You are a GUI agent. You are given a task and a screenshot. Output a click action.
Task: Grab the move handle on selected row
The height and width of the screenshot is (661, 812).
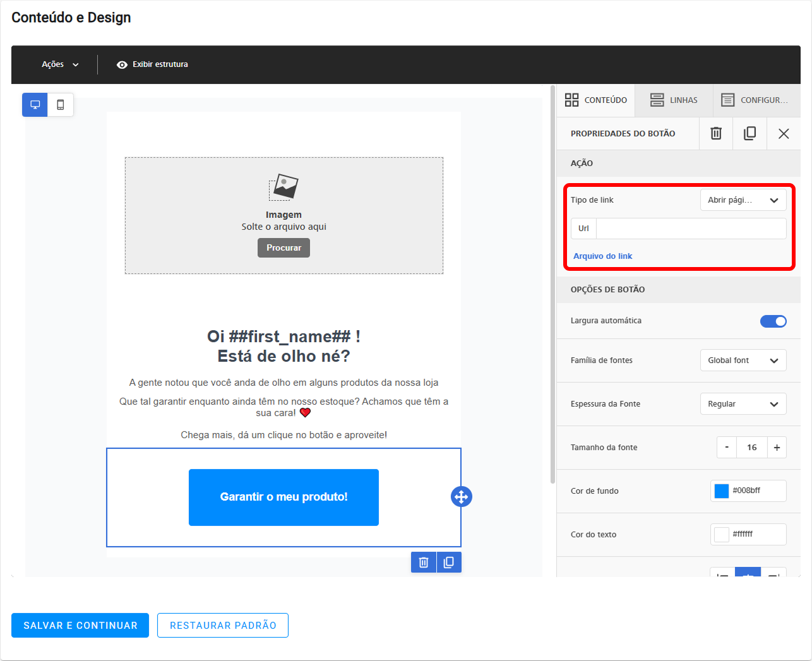point(462,497)
